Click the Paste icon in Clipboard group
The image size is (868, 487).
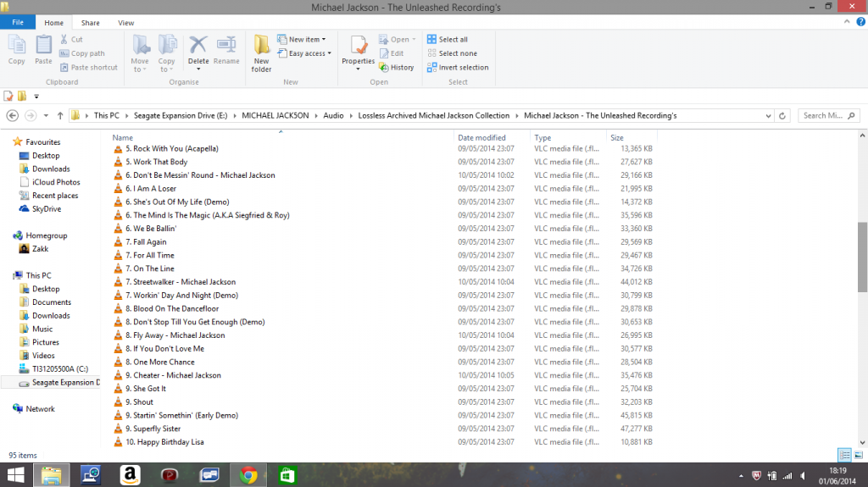[x=43, y=49]
